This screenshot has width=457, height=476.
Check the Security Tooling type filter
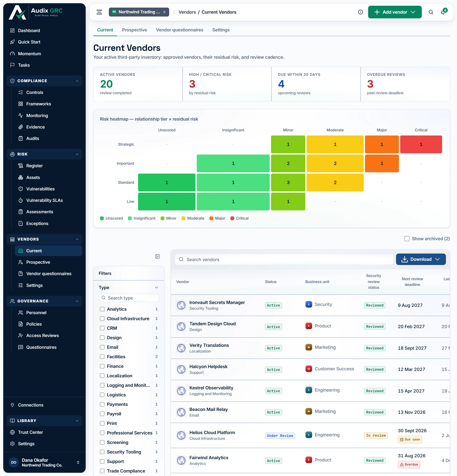(x=102, y=452)
